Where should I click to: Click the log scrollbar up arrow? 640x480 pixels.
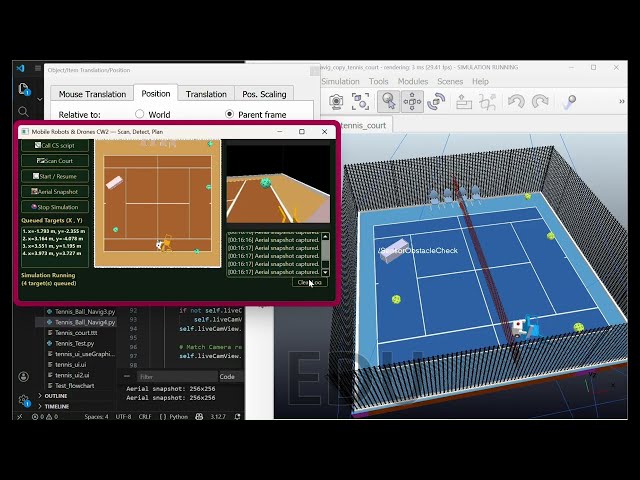click(x=325, y=237)
